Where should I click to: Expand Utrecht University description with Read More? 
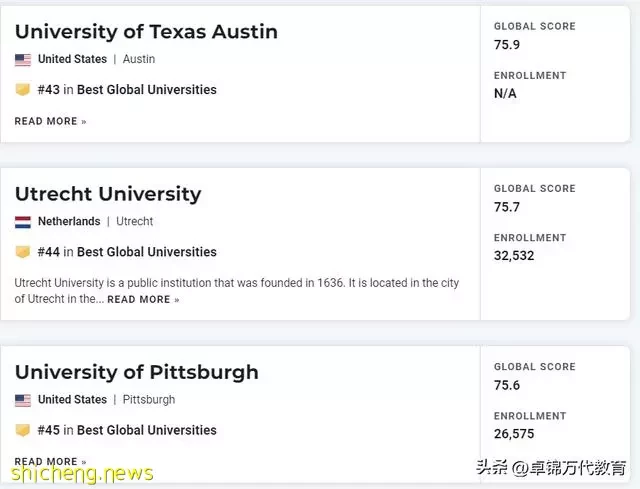coord(143,300)
